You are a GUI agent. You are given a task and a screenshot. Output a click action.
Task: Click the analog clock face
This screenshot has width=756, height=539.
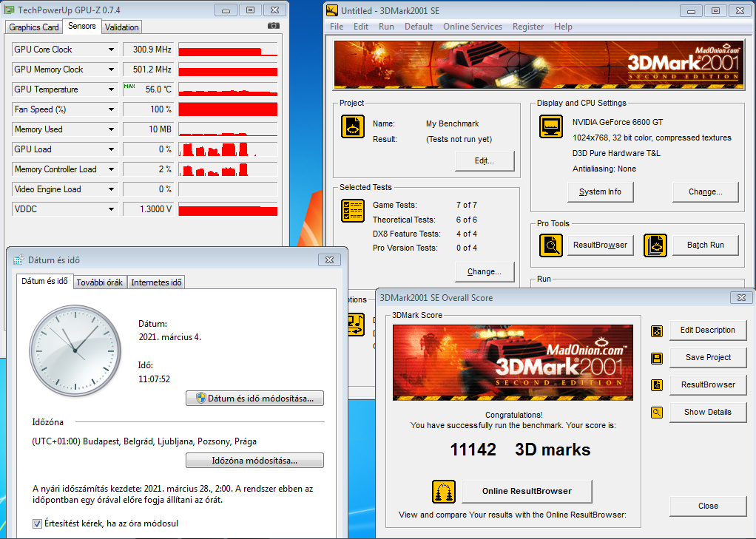75,350
